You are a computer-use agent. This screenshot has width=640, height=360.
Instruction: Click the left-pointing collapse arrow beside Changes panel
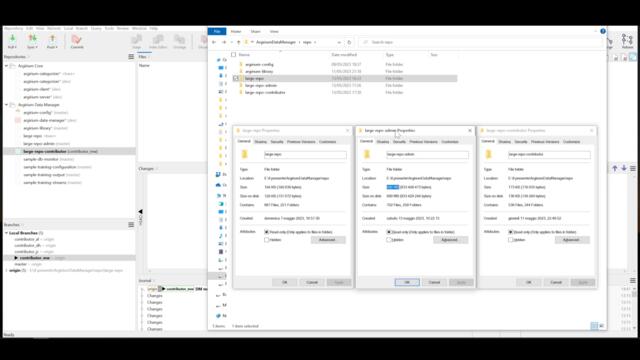click(x=140, y=211)
